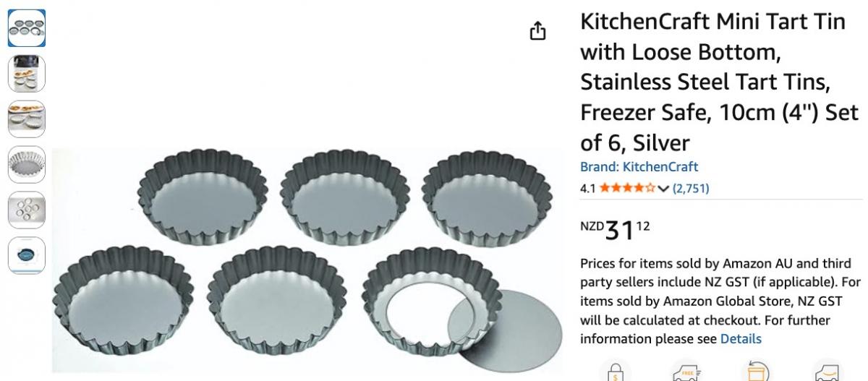Select the sixth thumbnail with blue item
868x381 pixels.
26,255
